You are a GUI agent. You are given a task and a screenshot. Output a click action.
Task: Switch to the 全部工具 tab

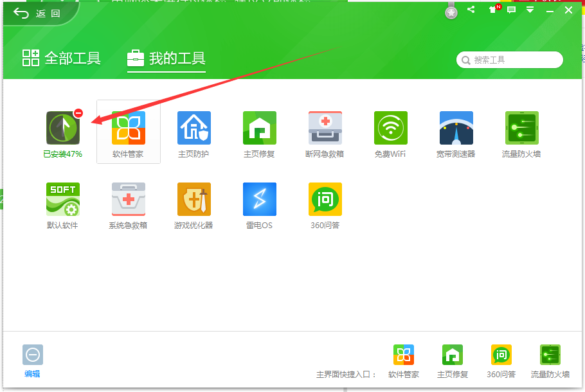click(62, 58)
